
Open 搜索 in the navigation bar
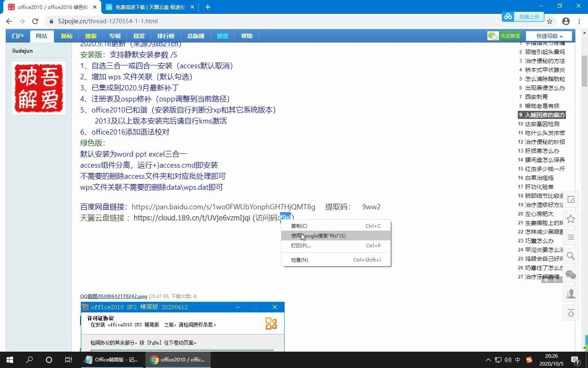click(x=91, y=36)
